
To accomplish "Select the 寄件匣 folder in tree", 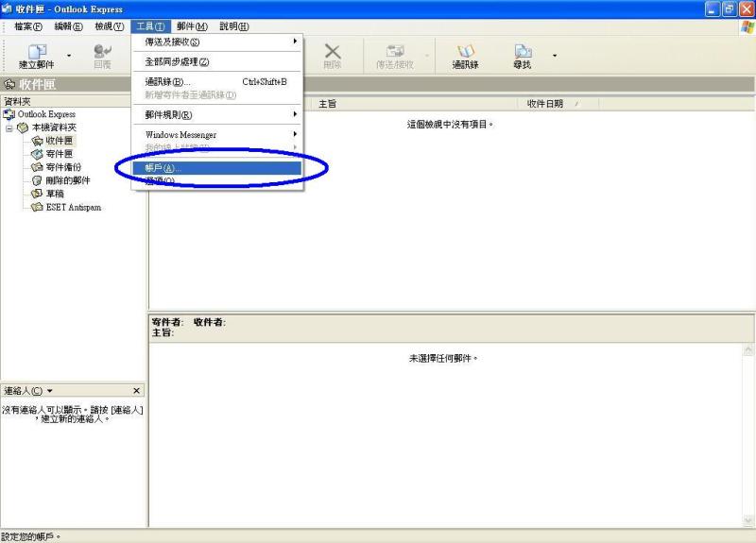I will 59,154.
